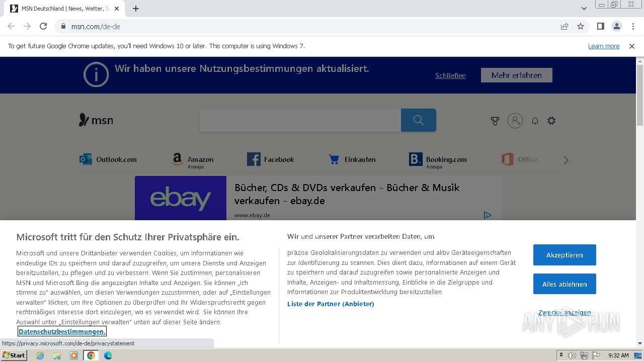Open the Booking.com shortcut
The image size is (644, 362).
pos(438,160)
